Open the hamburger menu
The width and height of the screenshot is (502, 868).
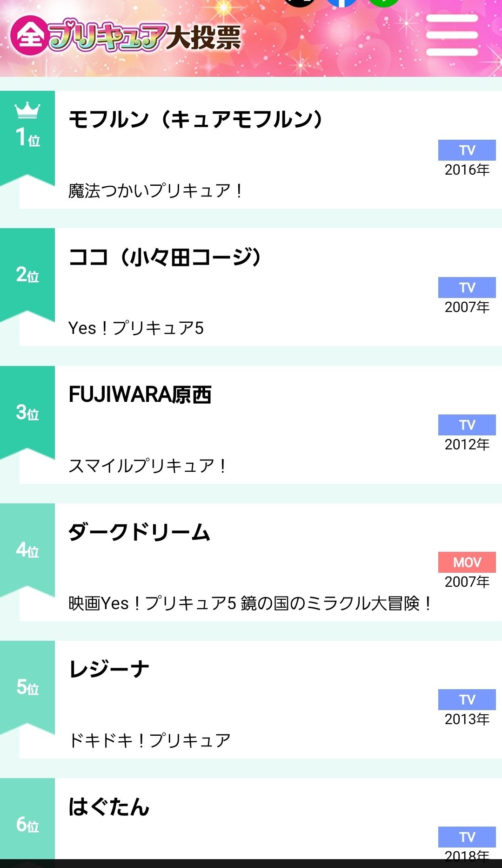pyautogui.click(x=452, y=35)
